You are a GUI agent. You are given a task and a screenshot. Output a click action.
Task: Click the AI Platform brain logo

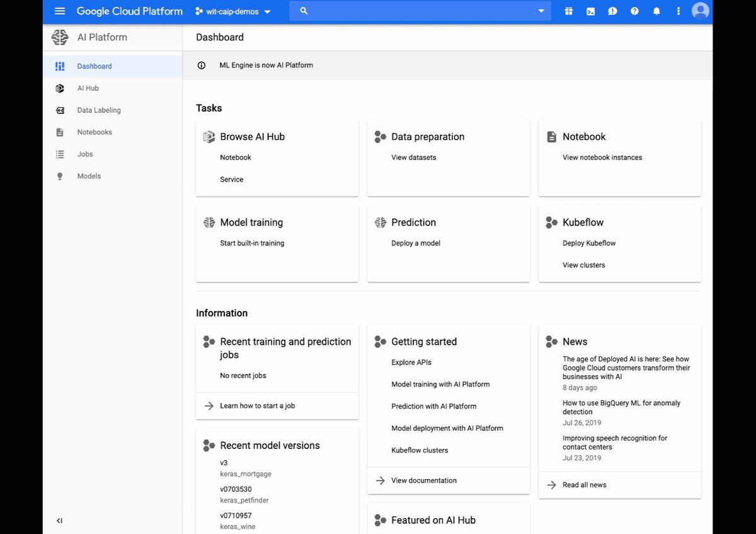tap(60, 37)
